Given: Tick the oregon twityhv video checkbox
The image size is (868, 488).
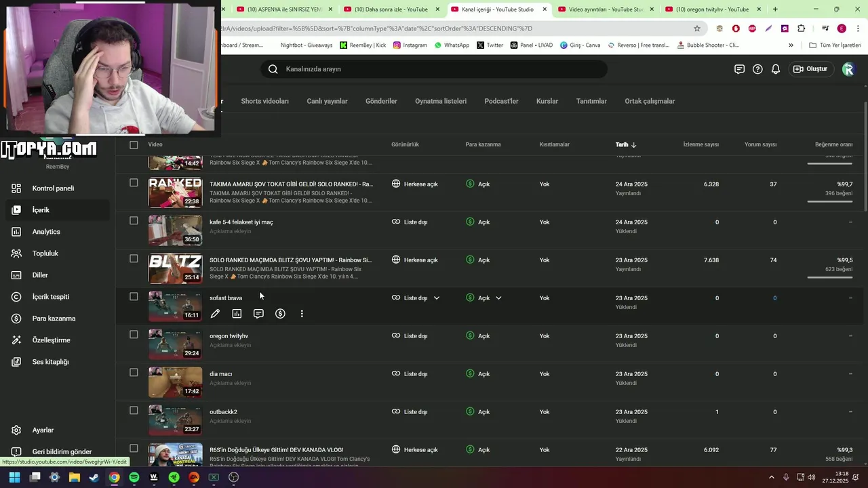Looking at the screenshot, I should pos(134,335).
